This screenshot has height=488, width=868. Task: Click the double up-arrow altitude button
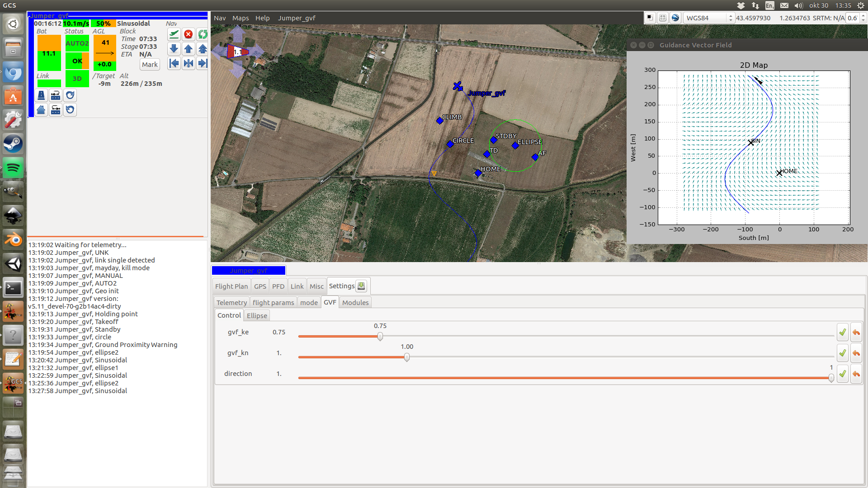coord(203,49)
